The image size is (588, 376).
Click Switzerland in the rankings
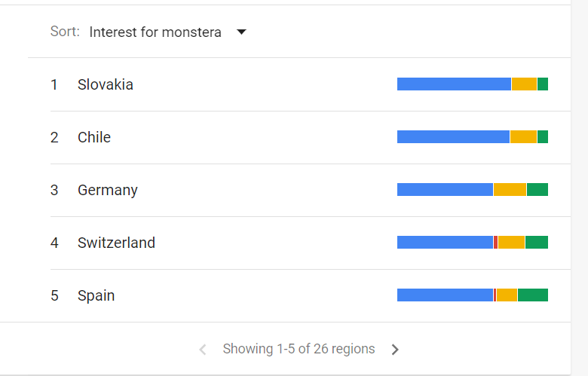pyautogui.click(x=116, y=243)
